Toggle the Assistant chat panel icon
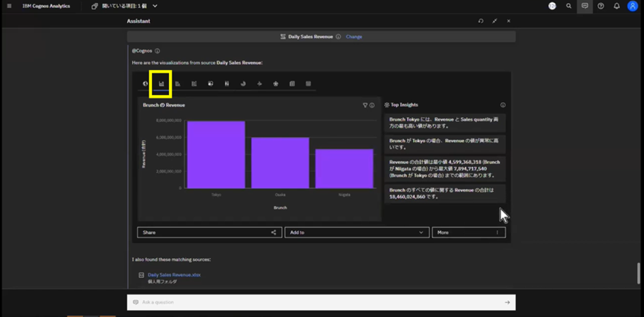Image resolution: width=644 pixels, height=317 pixels. coord(584,6)
